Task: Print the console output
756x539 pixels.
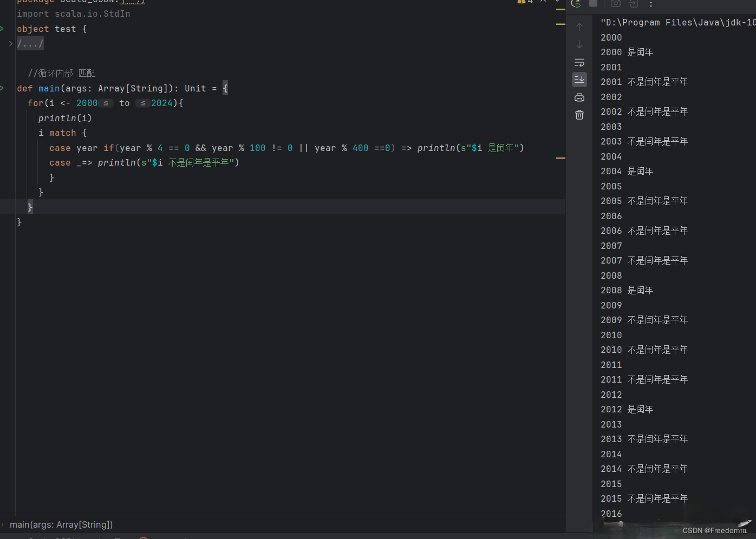Action: (x=579, y=97)
